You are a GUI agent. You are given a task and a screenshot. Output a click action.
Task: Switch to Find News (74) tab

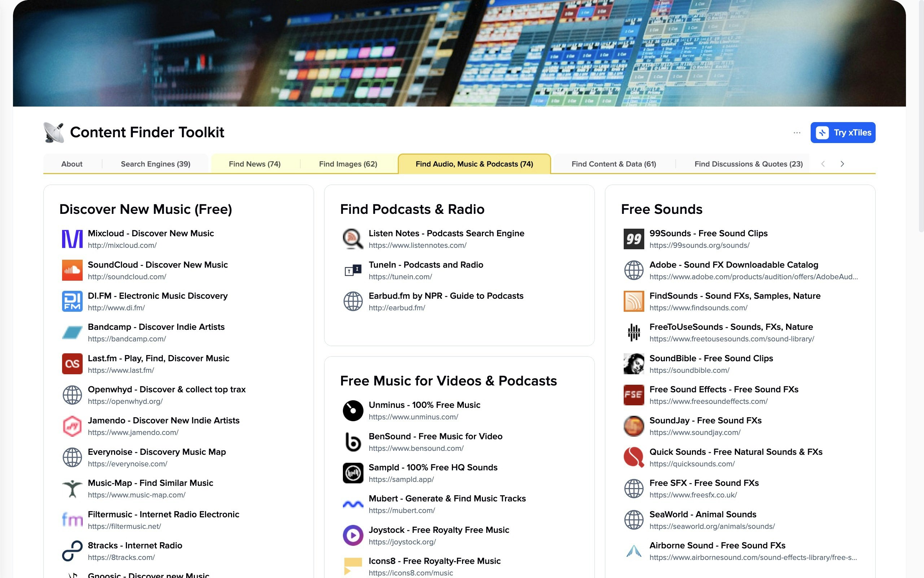click(255, 164)
